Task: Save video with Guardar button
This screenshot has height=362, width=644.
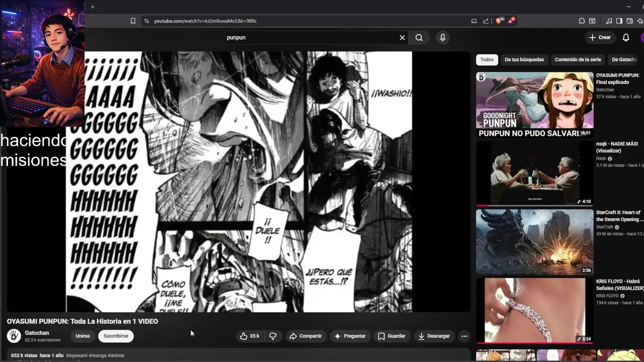Action: tap(391, 336)
